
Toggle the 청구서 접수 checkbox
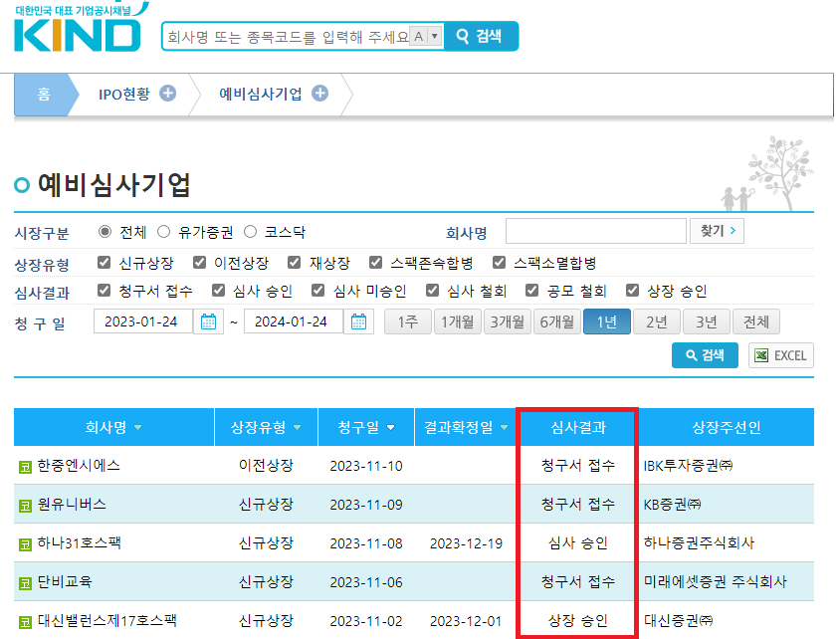(104, 291)
